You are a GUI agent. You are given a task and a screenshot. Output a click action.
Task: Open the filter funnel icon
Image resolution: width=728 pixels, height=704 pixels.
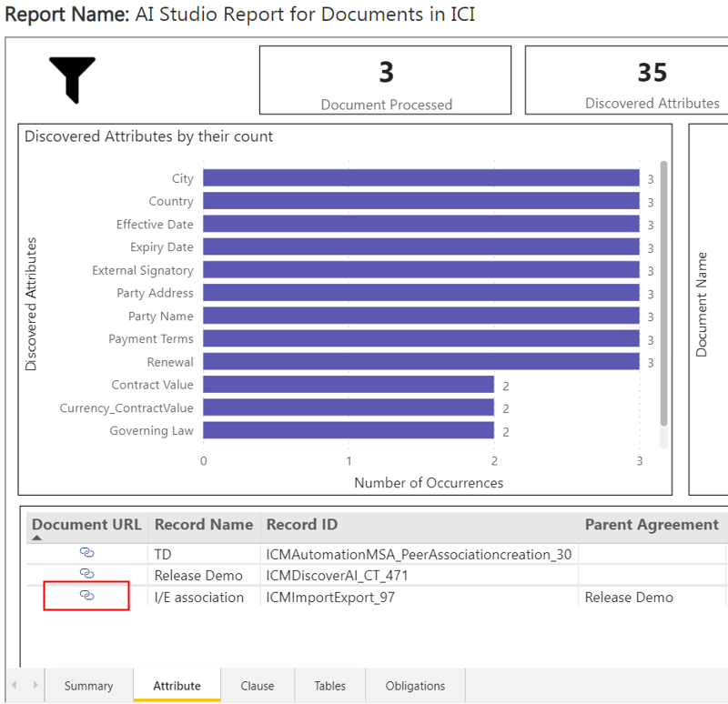pos(73,79)
